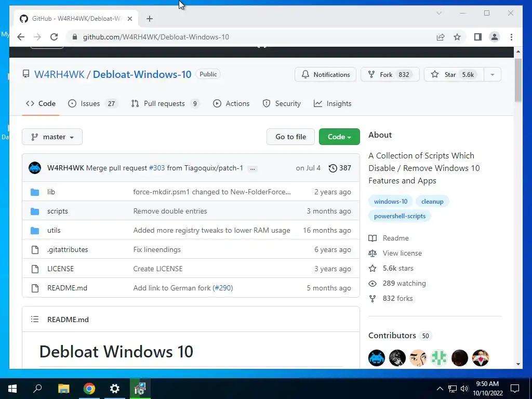The width and height of the screenshot is (532, 399).
Task: Reload the page with the refresh icon
Action: [x=54, y=37]
